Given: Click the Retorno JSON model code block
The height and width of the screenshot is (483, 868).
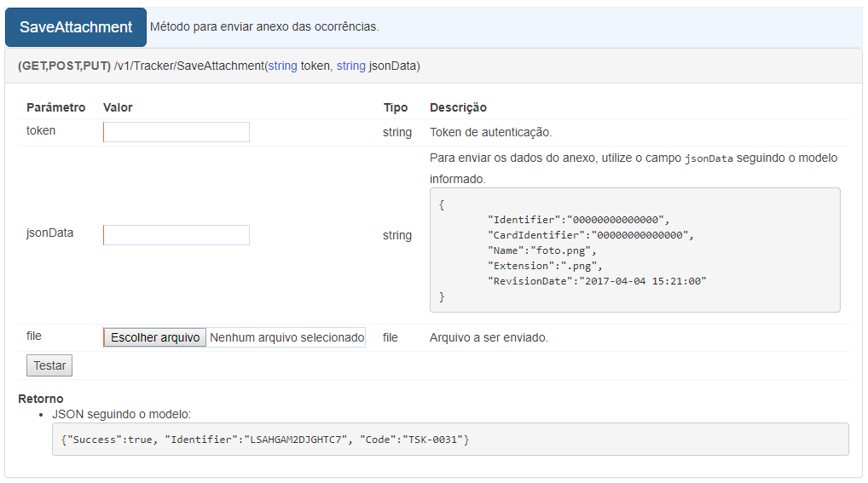Looking at the screenshot, I should pyautogui.click(x=450, y=440).
